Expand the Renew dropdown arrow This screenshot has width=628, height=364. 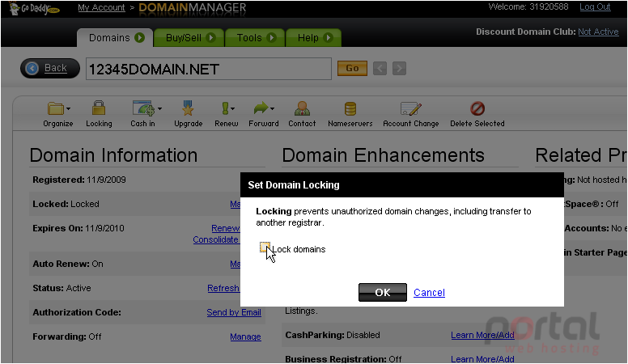pos(233,109)
